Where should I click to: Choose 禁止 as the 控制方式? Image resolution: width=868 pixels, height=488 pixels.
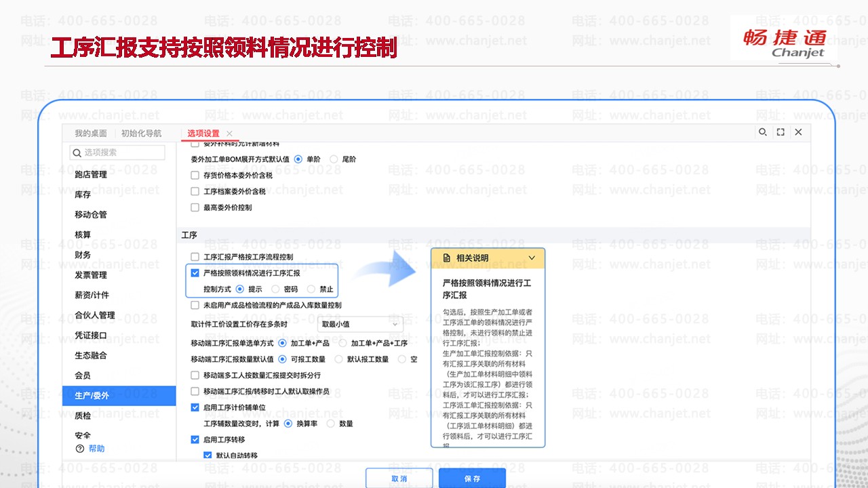[311, 289]
